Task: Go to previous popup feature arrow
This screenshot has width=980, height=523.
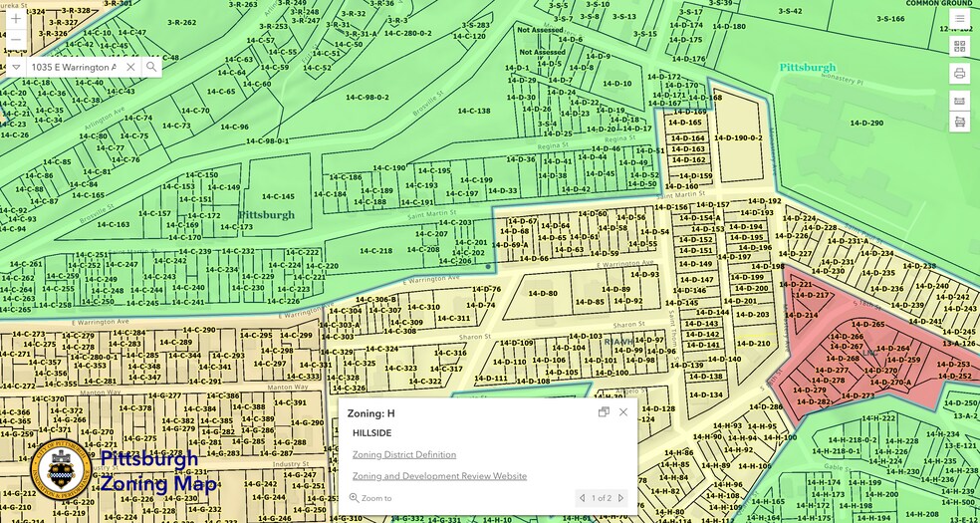Action: 583,498
